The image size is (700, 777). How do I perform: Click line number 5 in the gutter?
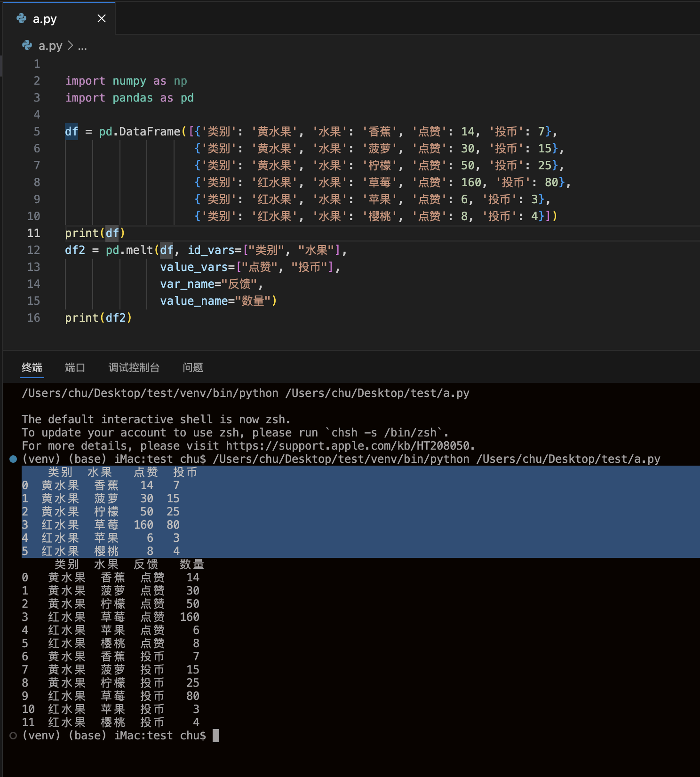(37, 132)
